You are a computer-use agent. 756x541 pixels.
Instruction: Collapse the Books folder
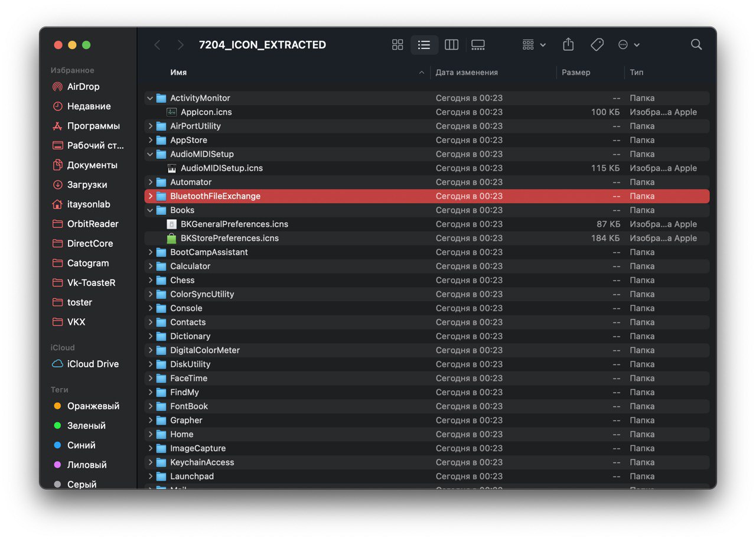150,210
